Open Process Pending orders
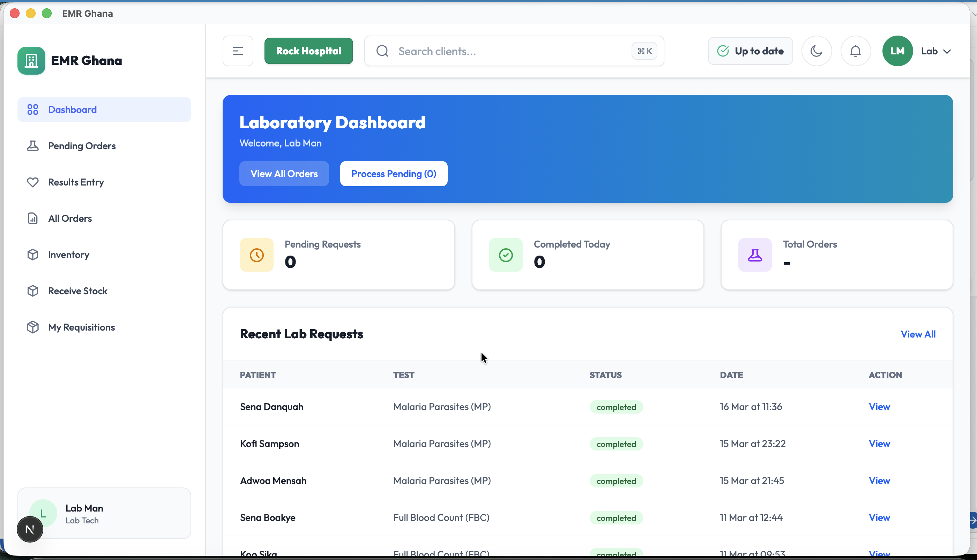977x560 pixels. [x=394, y=173]
